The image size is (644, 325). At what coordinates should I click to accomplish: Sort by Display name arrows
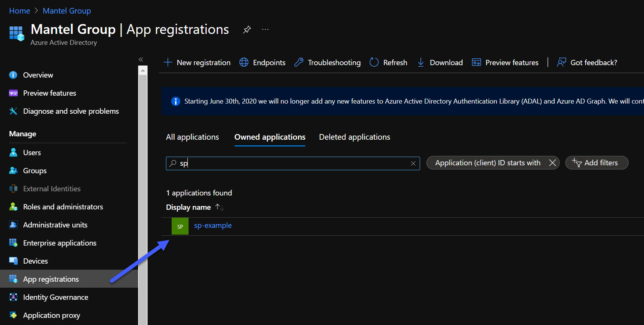click(x=220, y=207)
